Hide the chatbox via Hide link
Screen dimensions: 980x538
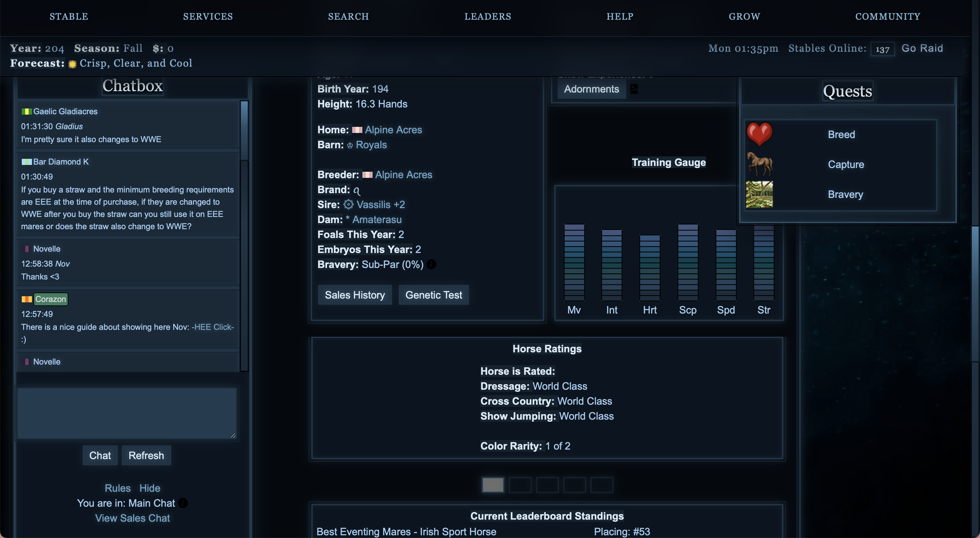(149, 488)
